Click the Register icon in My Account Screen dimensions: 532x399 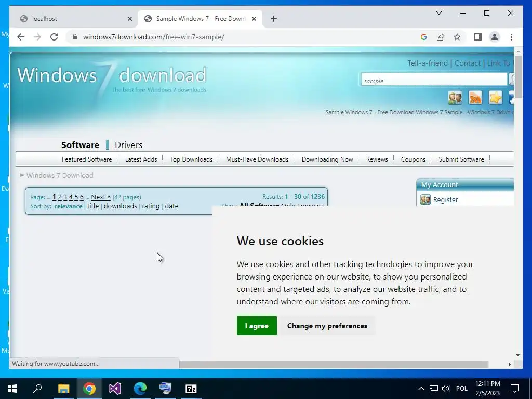[425, 199]
